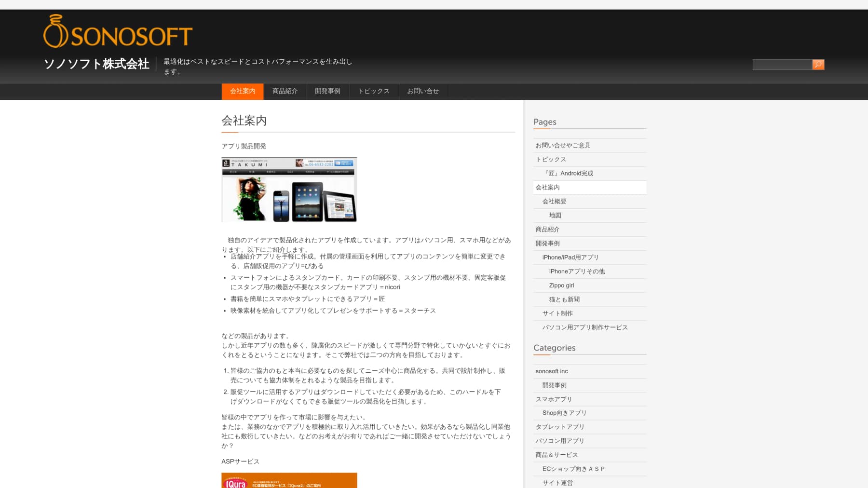Open 猫とも新聞 in sidebar
Screen dimensions: 868x488
(x=564, y=299)
